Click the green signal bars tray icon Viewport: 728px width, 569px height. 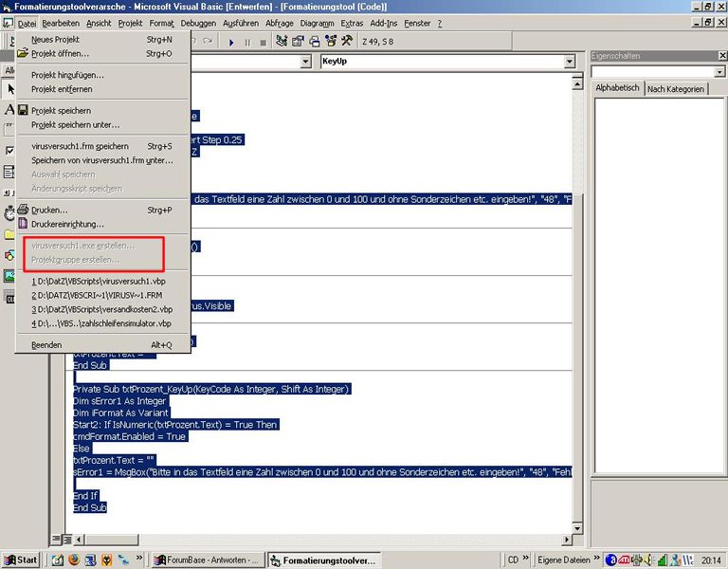click(x=663, y=560)
